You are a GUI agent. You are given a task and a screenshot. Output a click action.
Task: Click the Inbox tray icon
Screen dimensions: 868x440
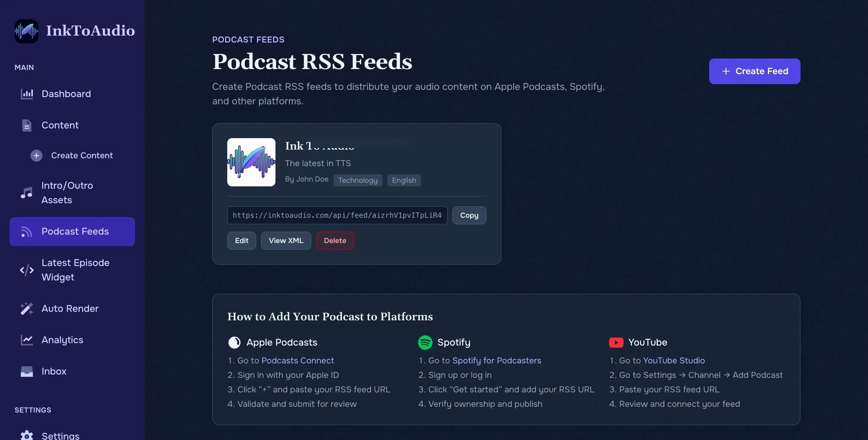click(x=27, y=371)
